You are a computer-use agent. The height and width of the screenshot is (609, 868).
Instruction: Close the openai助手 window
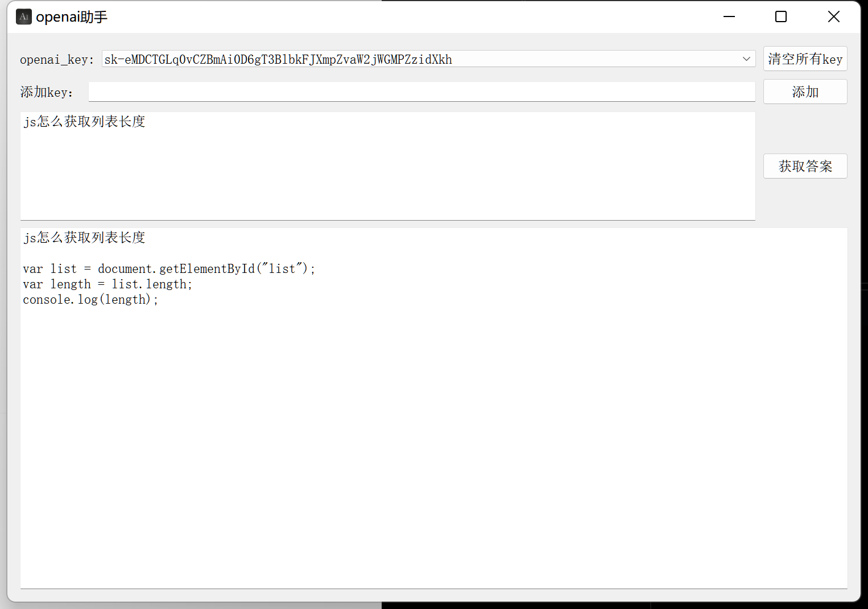[833, 17]
